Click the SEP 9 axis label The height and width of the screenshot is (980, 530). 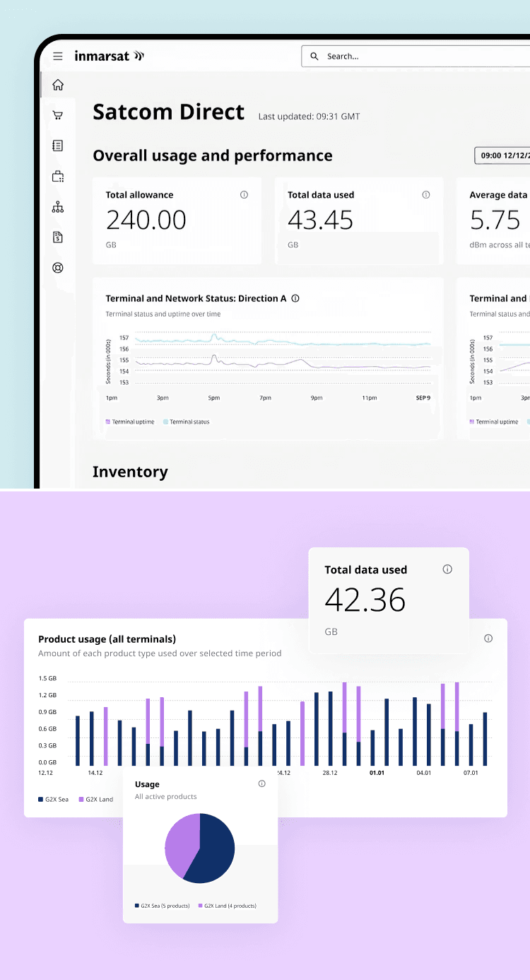click(423, 398)
